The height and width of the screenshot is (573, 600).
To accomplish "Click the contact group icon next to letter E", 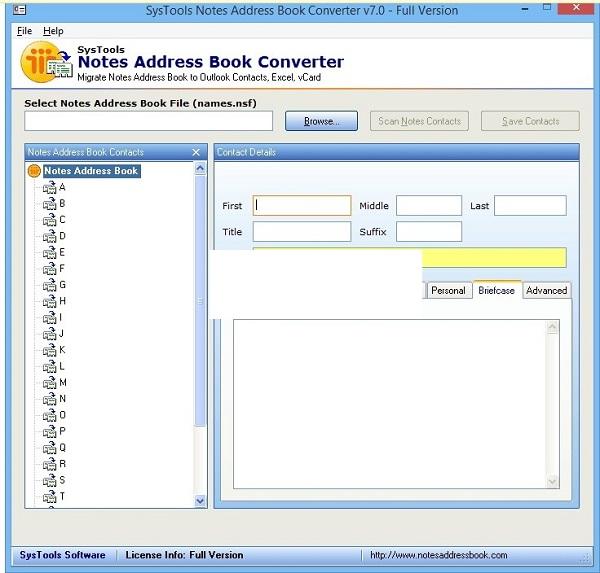I will pyautogui.click(x=49, y=253).
